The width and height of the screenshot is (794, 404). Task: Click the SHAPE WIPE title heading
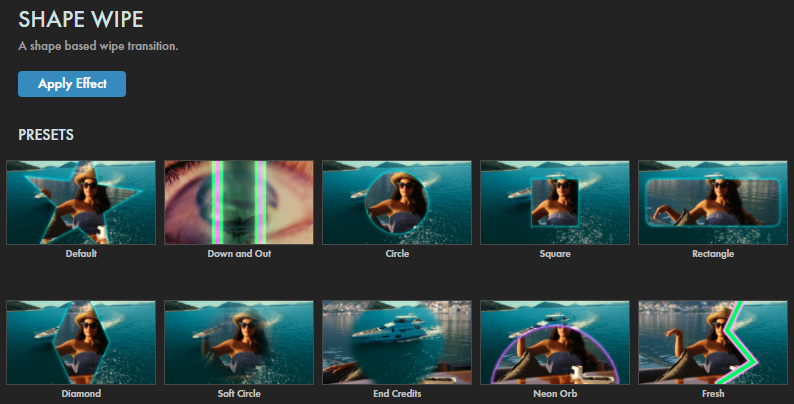[81, 20]
